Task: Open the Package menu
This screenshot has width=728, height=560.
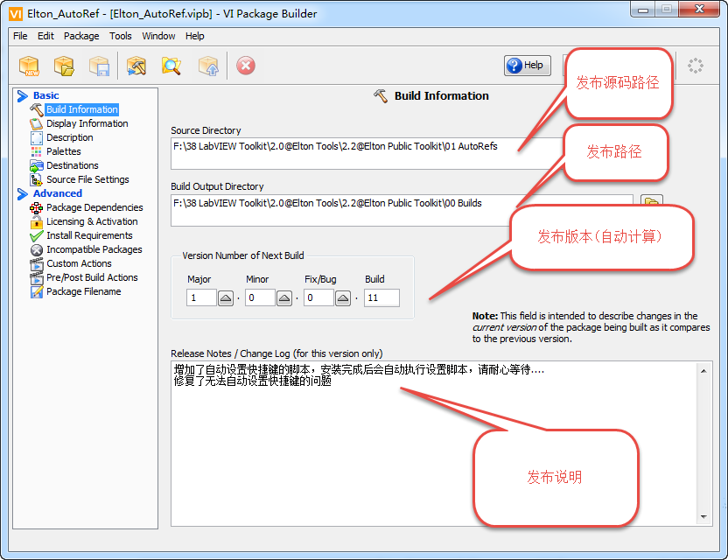Action: pyautogui.click(x=81, y=36)
